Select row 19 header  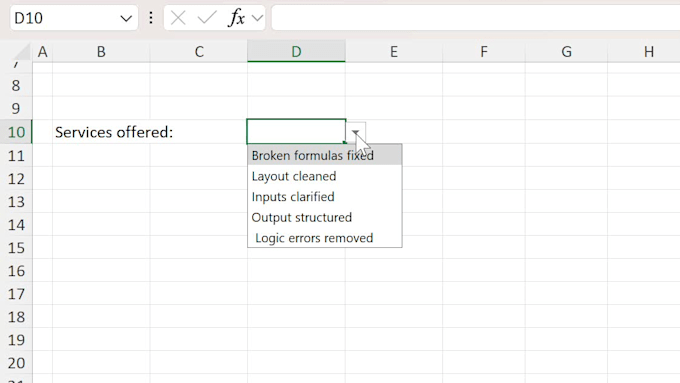tap(16, 340)
